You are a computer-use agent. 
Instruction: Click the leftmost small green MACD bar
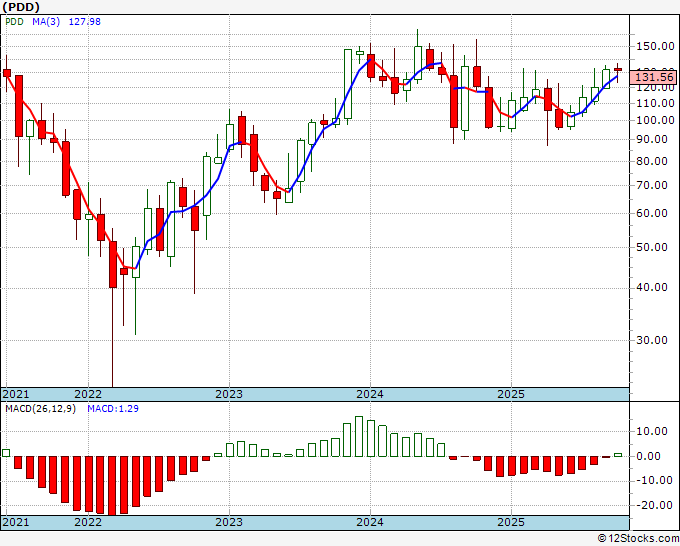pyautogui.click(x=6, y=453)
